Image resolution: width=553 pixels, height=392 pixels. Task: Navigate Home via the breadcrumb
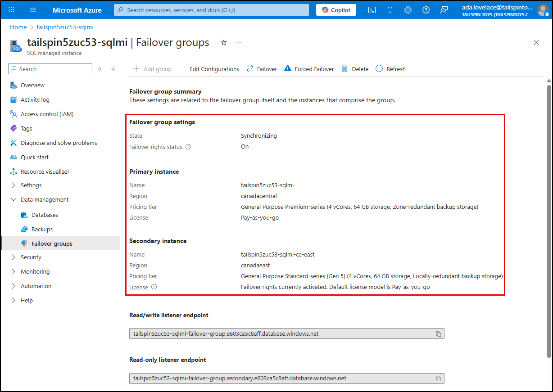point(18,27)
